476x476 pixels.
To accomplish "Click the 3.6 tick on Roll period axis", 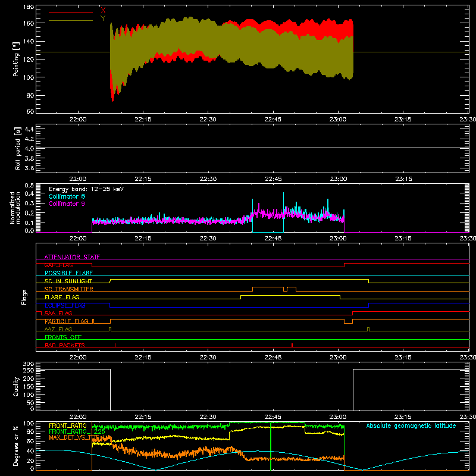I will pyautogui.click(x=29, y=168).
